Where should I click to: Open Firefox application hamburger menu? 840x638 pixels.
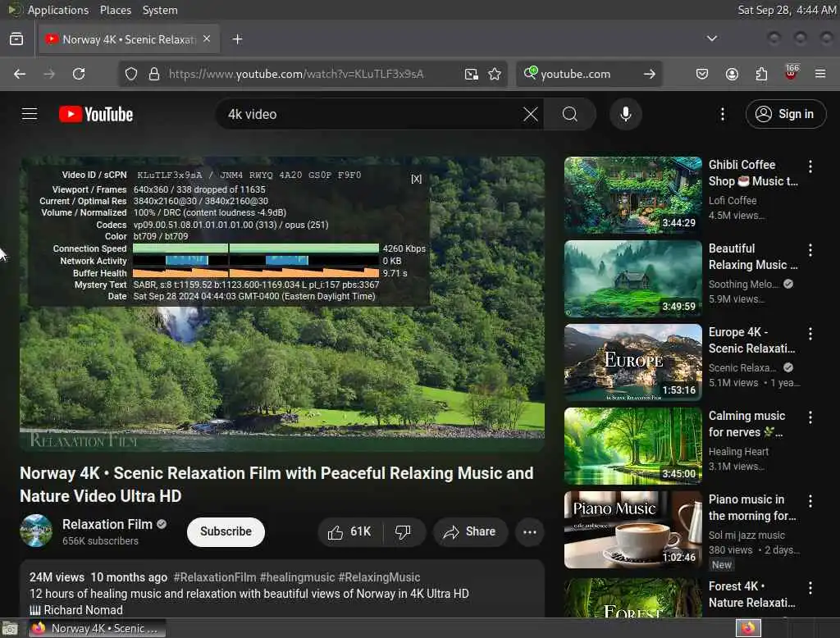click(x=820, y=74)
